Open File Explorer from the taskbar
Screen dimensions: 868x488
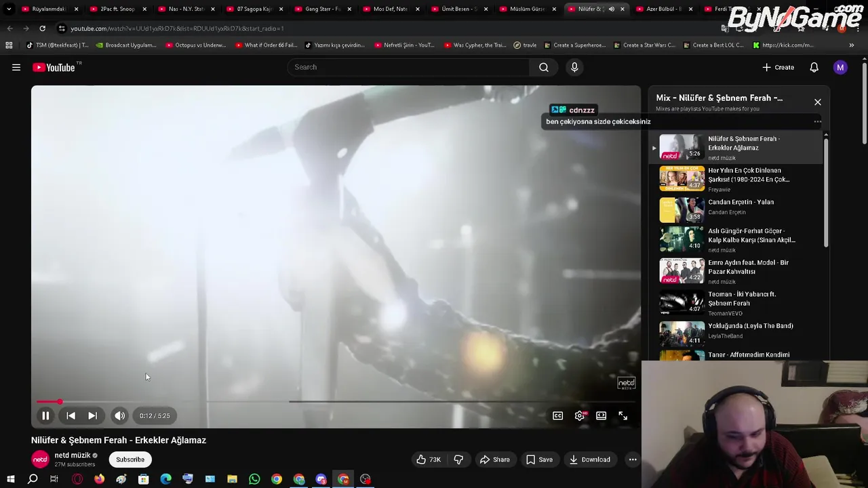click(x=232, y=479)
